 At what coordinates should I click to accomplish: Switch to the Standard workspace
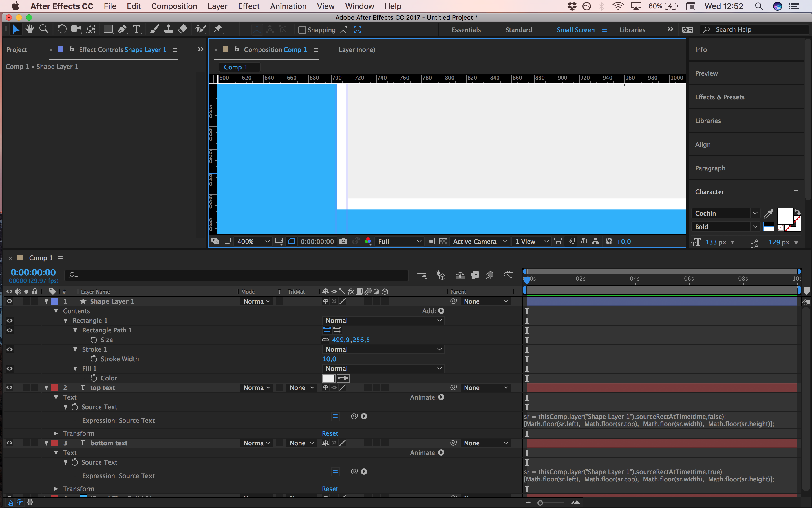click(x=519, y=30)
